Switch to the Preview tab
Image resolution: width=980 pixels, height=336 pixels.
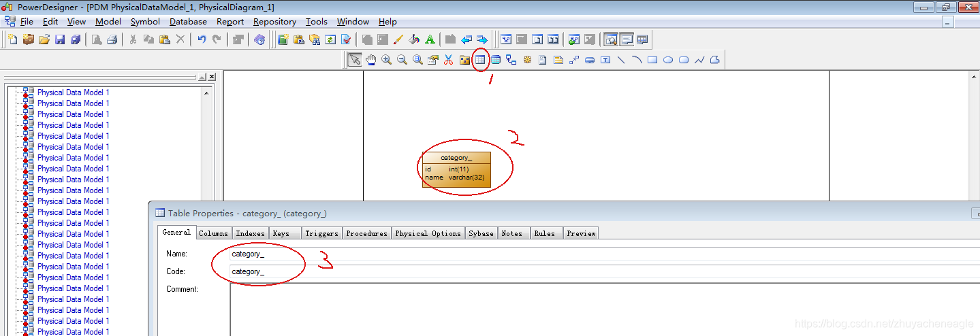581,233
